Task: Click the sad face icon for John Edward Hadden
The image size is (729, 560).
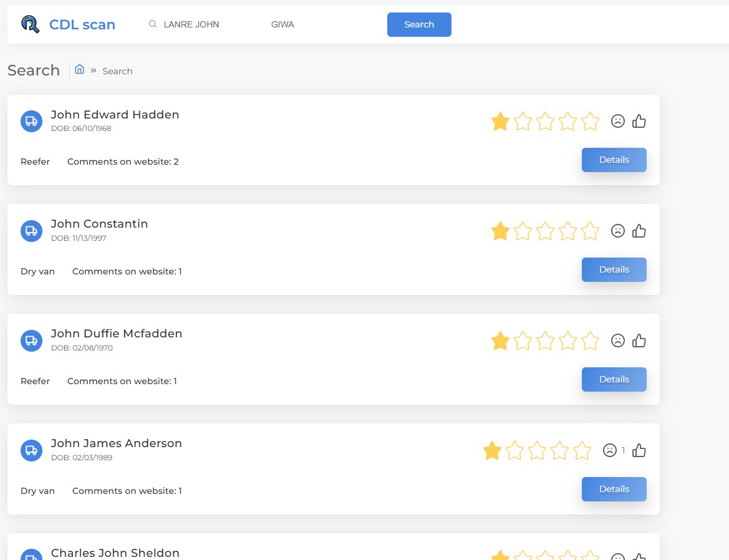Action: [x=617, y=122]
